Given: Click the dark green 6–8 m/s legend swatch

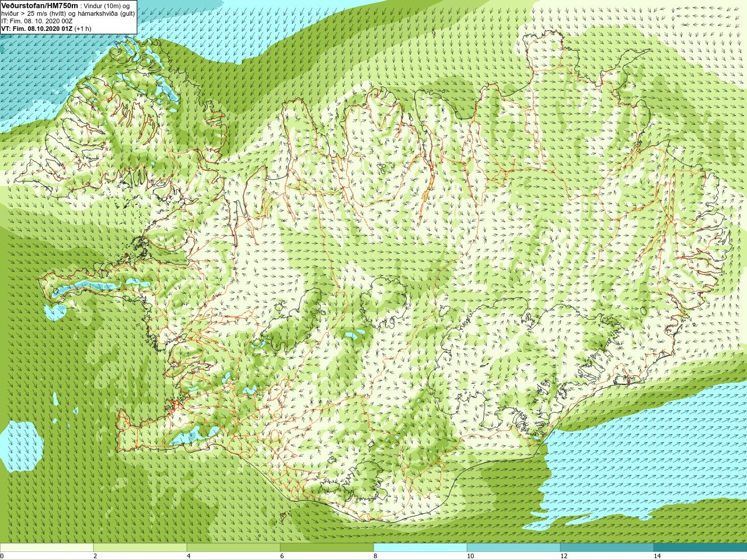Looking at the screenshot, I should pyautogui.click(x=327, y=548).
